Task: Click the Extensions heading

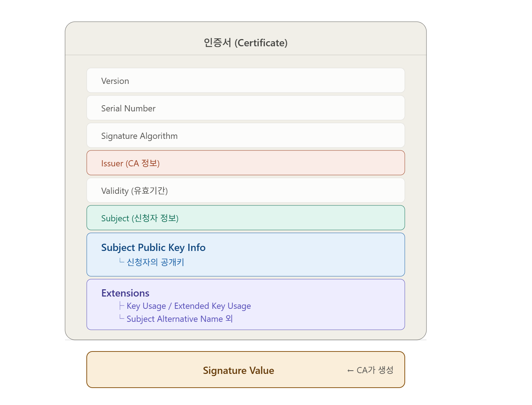Action: 125,293
